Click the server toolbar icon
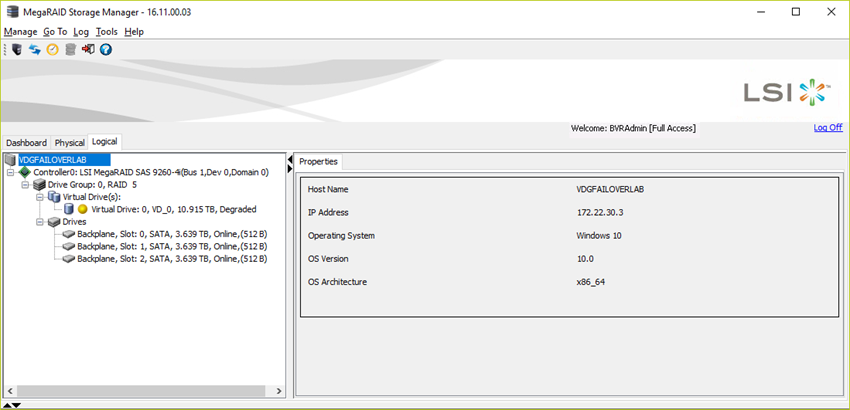This screenshot has width=850, height=410. pos(16,49)
